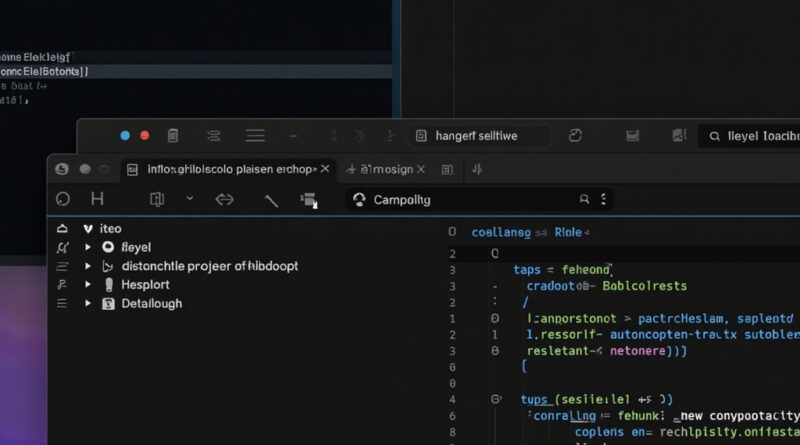This screenshot has height=445, width=800.
Task: Click the image icon left of the lleyel search
Action: 679,136
